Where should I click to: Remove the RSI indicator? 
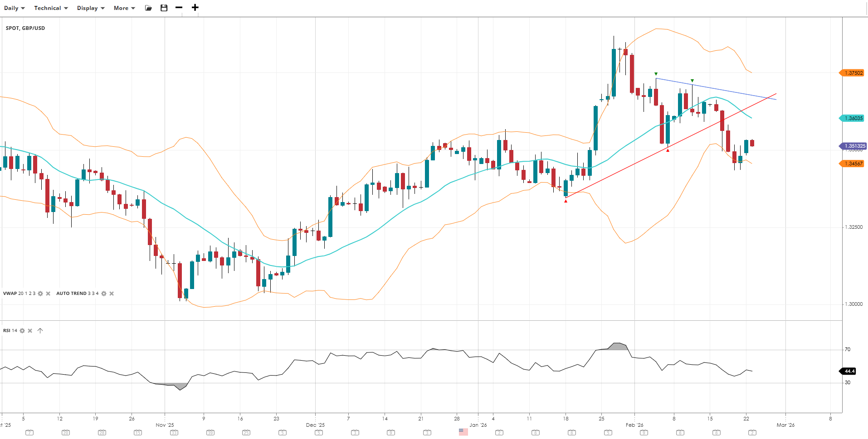pos(30,331)
